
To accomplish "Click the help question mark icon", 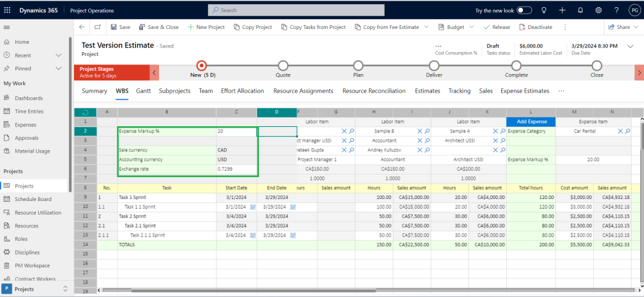I will (x=616, y=10).
